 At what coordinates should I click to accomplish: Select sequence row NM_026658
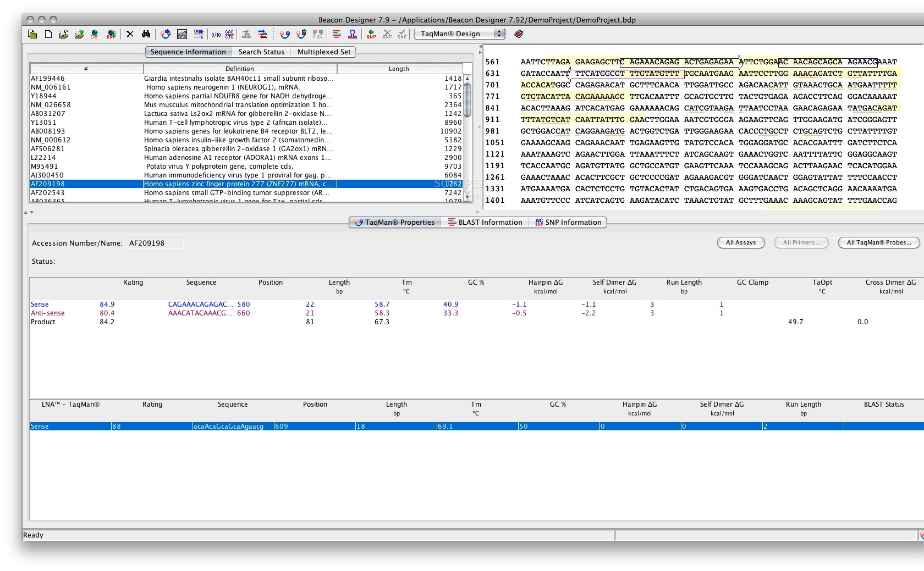(x=246, y=105)
